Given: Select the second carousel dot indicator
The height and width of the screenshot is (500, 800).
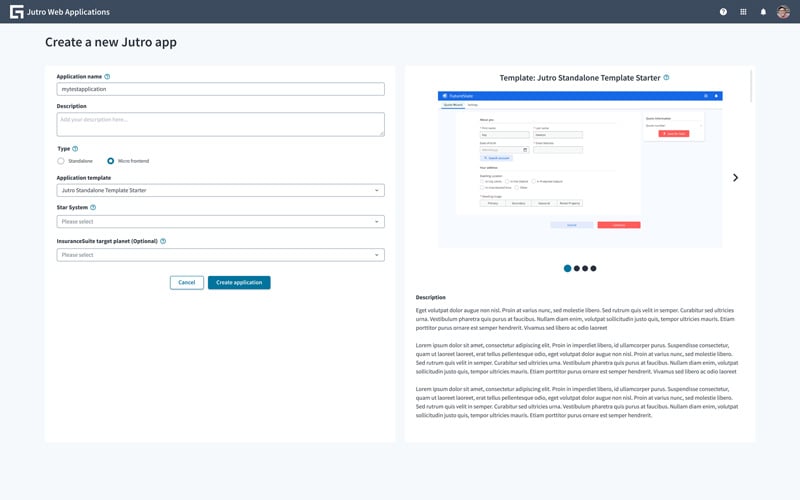Looking at the screenshot, I should pos(577,268).
